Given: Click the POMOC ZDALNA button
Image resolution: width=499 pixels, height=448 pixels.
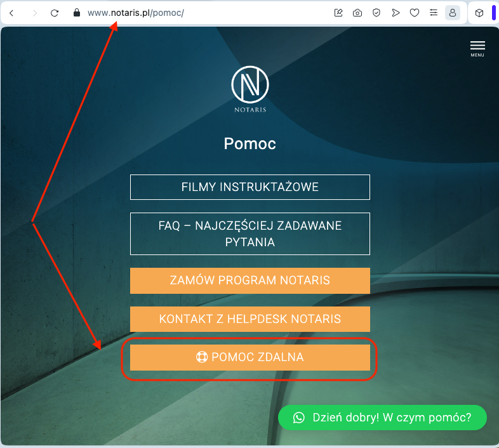Looking at the screenshot, I should [x=250, y=358].
